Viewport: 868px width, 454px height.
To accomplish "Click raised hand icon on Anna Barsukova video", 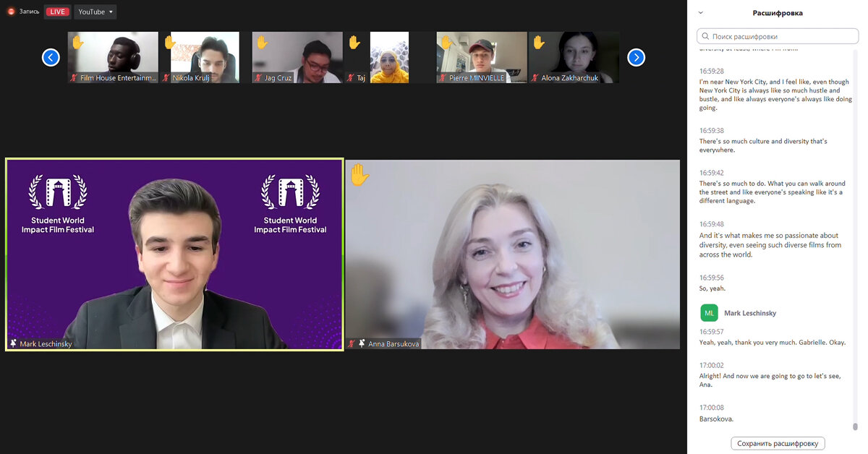I will click(359, 174).
